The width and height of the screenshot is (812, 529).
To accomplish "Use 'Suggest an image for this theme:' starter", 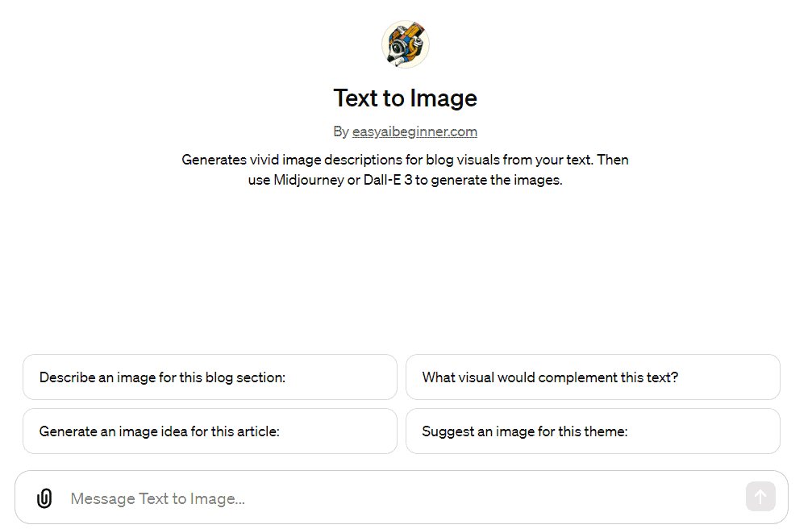I will click(x=593, y=431).
